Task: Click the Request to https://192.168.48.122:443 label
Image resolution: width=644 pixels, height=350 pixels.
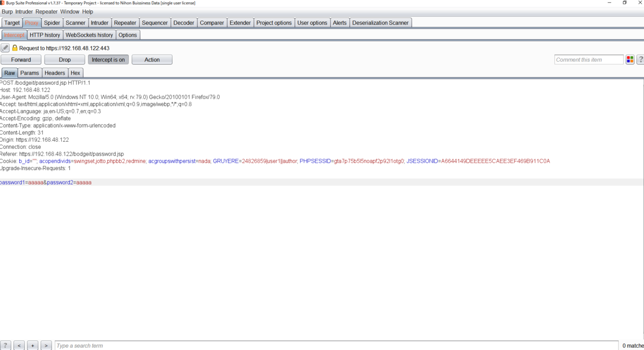Action: pos(64,48)
